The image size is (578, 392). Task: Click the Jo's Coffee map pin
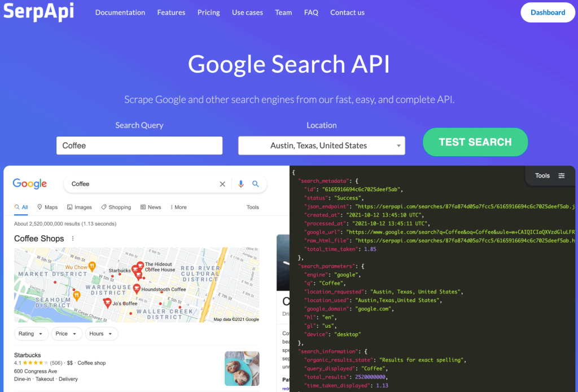click(107, 303)
